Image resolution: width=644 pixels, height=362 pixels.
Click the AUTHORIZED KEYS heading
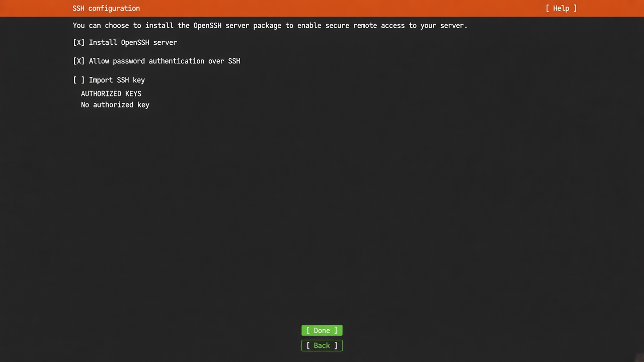pyautogui.click(x=111, y=94)
